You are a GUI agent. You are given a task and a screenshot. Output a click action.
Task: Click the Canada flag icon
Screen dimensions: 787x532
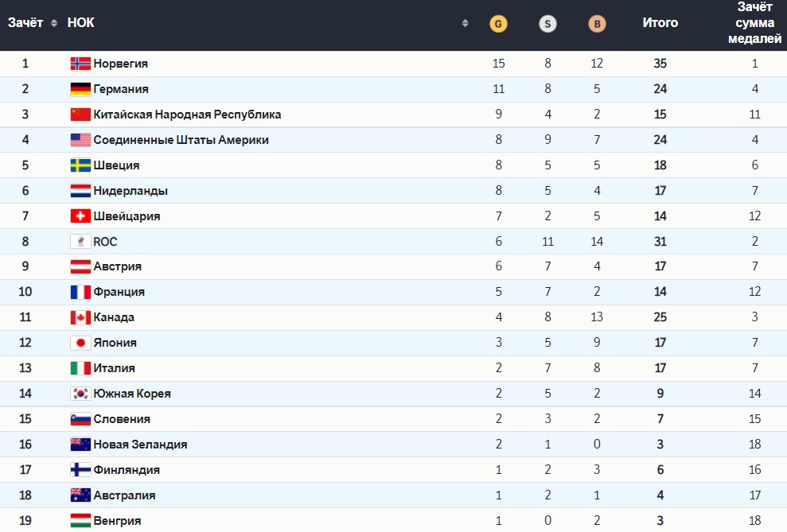tap(80, 318)
